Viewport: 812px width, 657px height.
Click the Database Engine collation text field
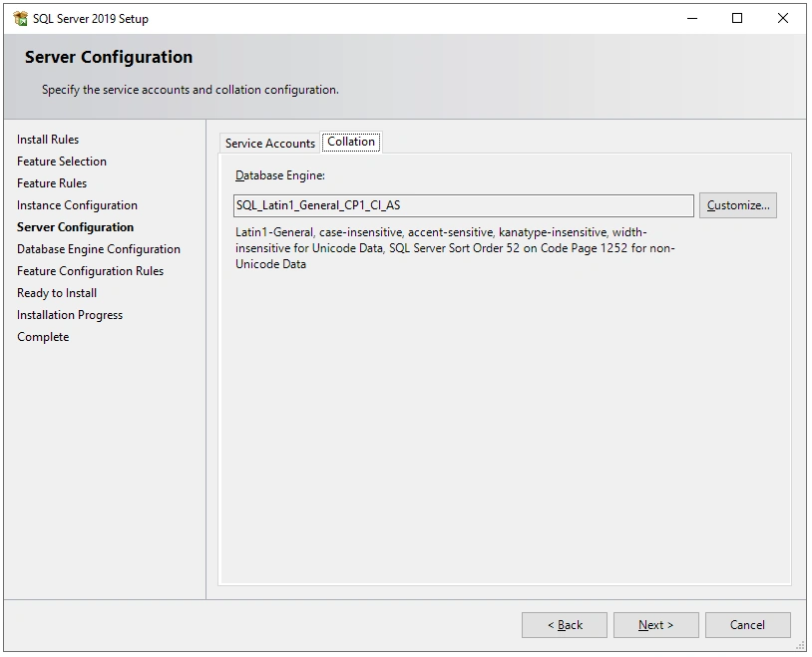[x=464, y=205]
